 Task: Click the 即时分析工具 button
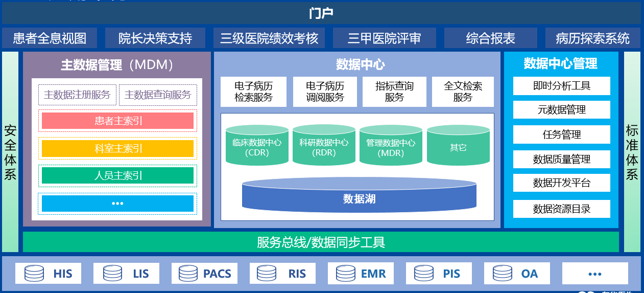click(x=561, y=86)
